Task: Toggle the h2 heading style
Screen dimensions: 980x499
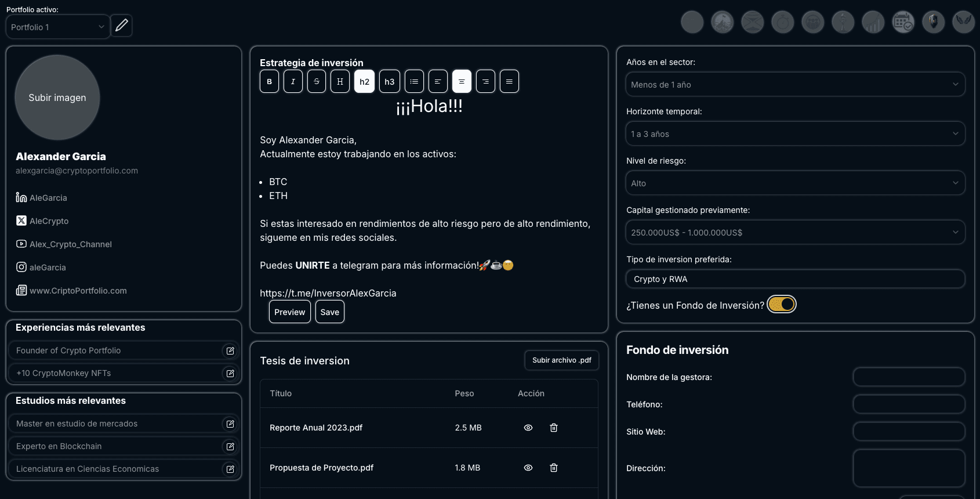Action: 364,82
